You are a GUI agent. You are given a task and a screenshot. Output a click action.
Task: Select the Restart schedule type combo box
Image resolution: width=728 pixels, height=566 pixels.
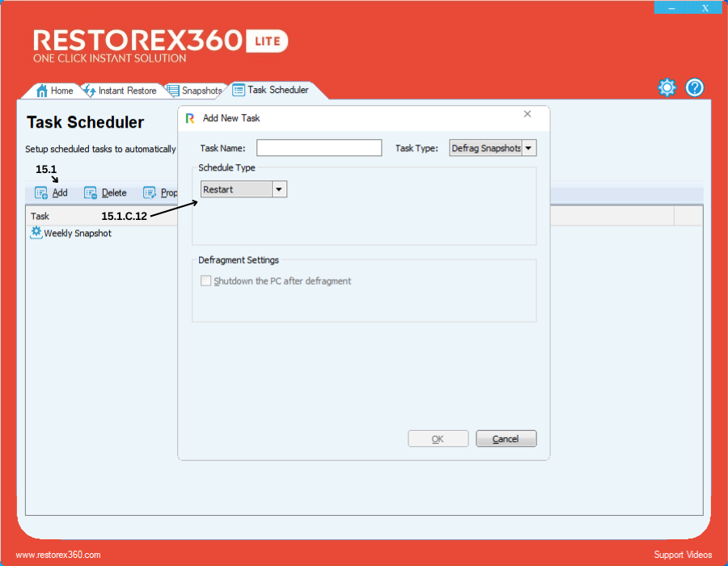(236, 189)
